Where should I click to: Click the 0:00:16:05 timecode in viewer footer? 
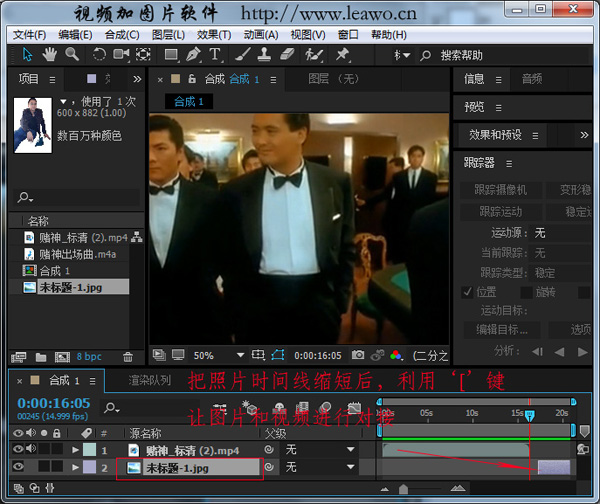(318, 356)
